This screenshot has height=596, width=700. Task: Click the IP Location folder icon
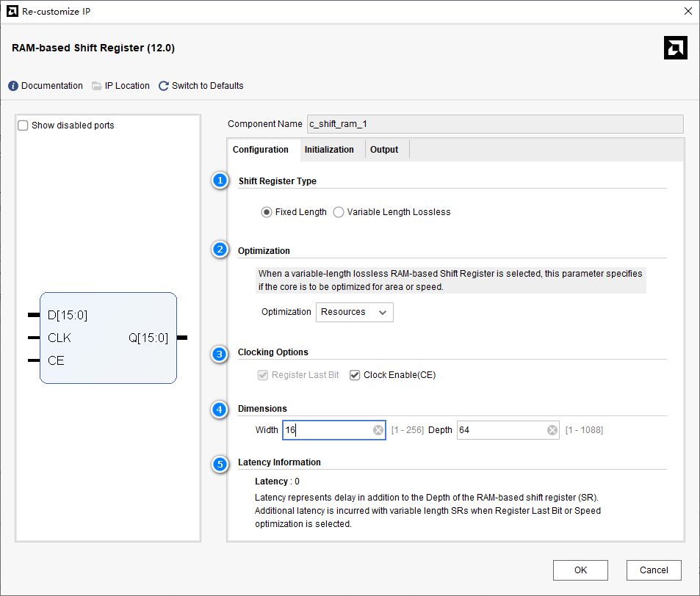tap(97, 86)
